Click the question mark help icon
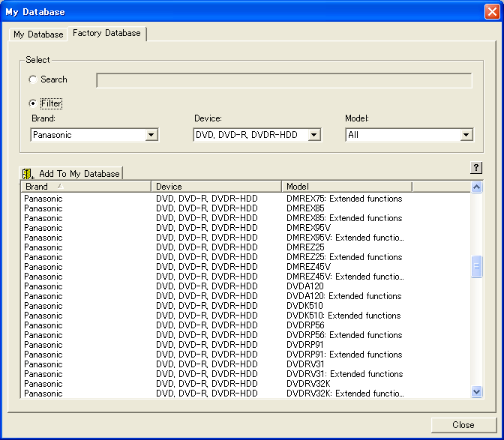This screenshot has width=504, height=440. (476, 168)
